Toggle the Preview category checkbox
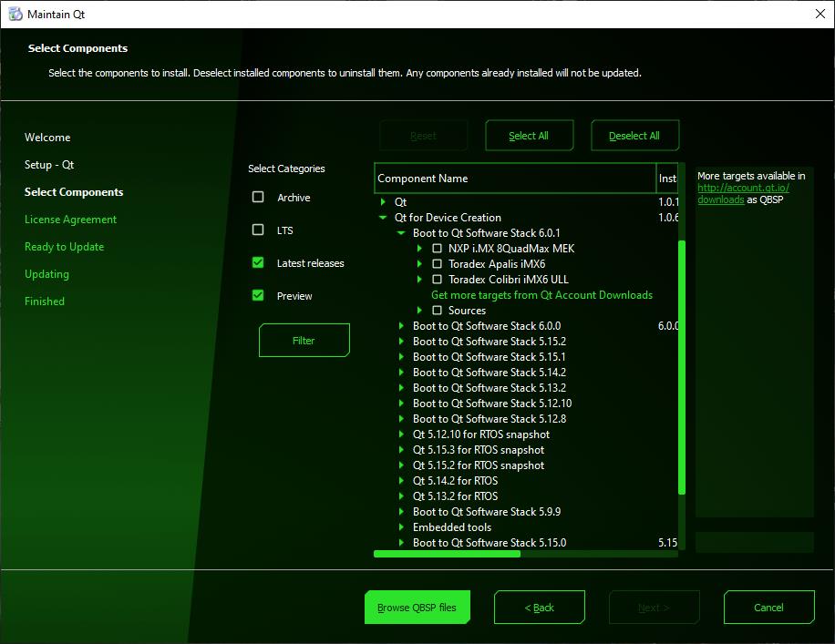This screenshot has width=835, height=644. pos(258,296)
